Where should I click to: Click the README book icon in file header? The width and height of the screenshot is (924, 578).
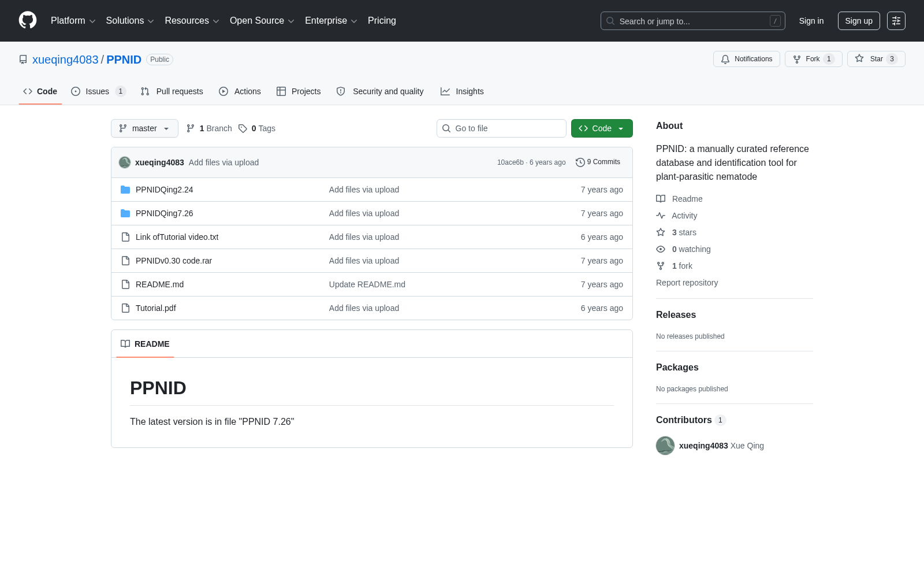[x=125, y=344]
